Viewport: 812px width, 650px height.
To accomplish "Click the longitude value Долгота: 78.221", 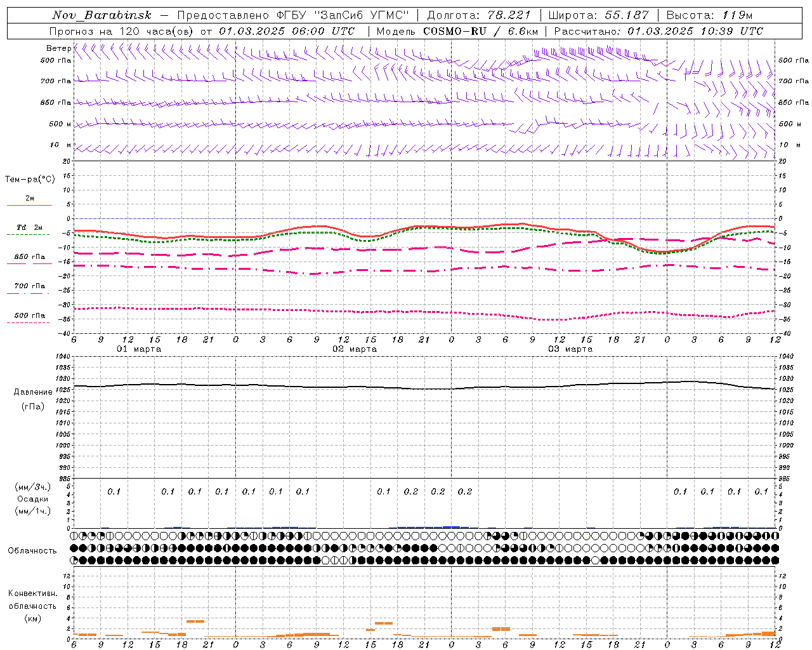I will click(x=479, y=15).
